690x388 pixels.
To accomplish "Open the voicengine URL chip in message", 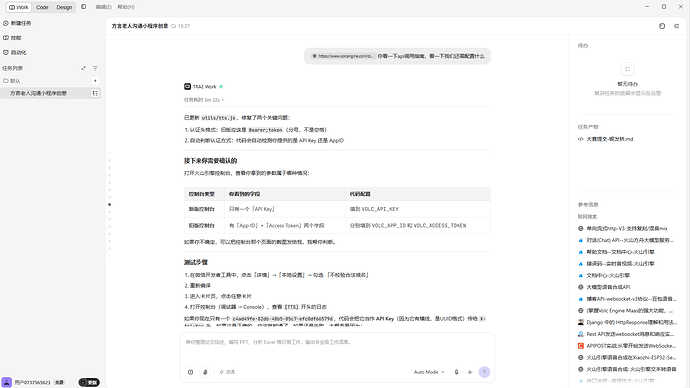I will pyautogui.click(x=343, y=56).
